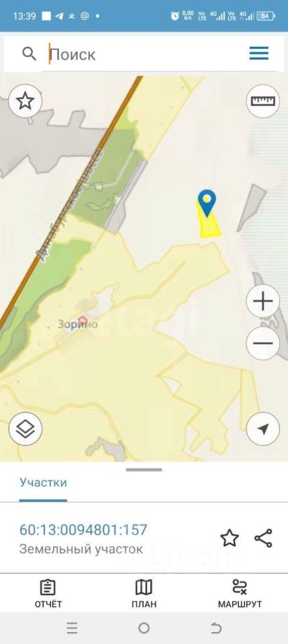Expand the bottom sheet drag handle
The image size is (288, 644).
(x=144, y=470)
